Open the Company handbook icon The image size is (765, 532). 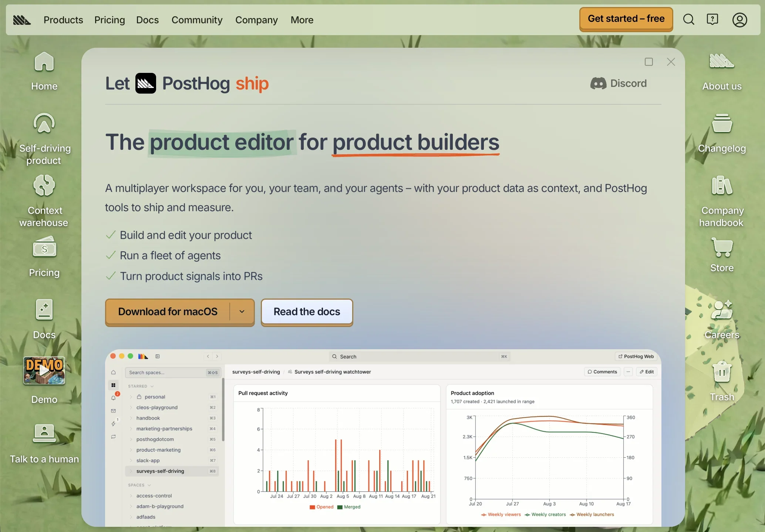click(x=722, y=201)
